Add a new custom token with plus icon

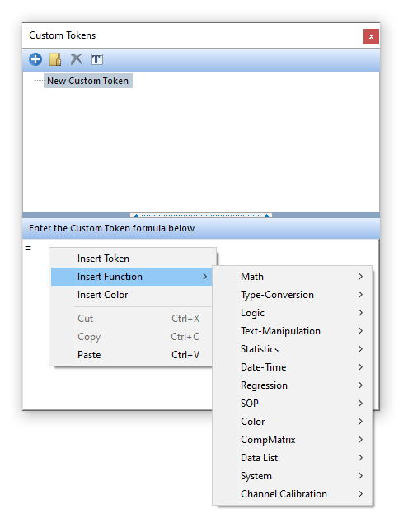(x=35, y=59)
